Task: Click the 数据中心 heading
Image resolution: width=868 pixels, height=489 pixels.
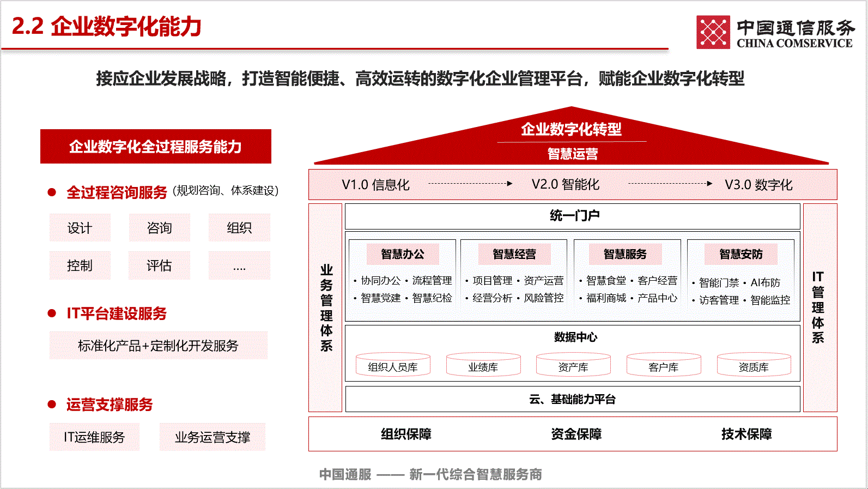Action: pyautogui.click(x=575, y=337)
